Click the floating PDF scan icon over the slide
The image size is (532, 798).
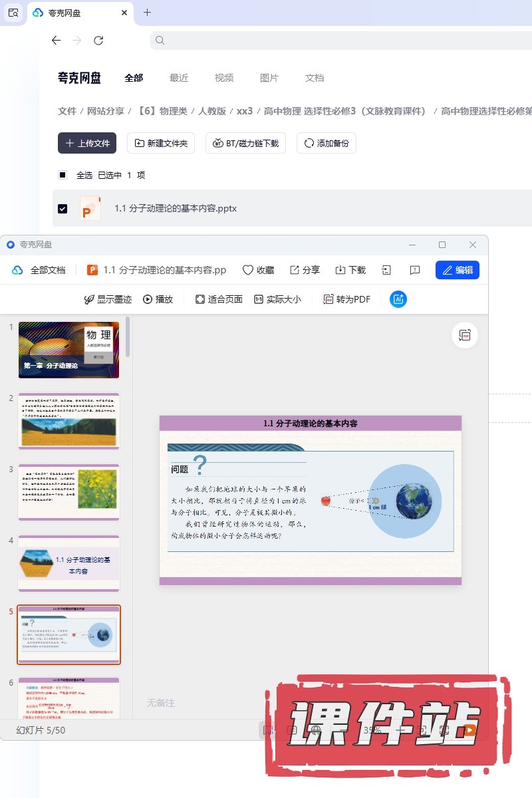pyautogui.click(x=464, y=335)
